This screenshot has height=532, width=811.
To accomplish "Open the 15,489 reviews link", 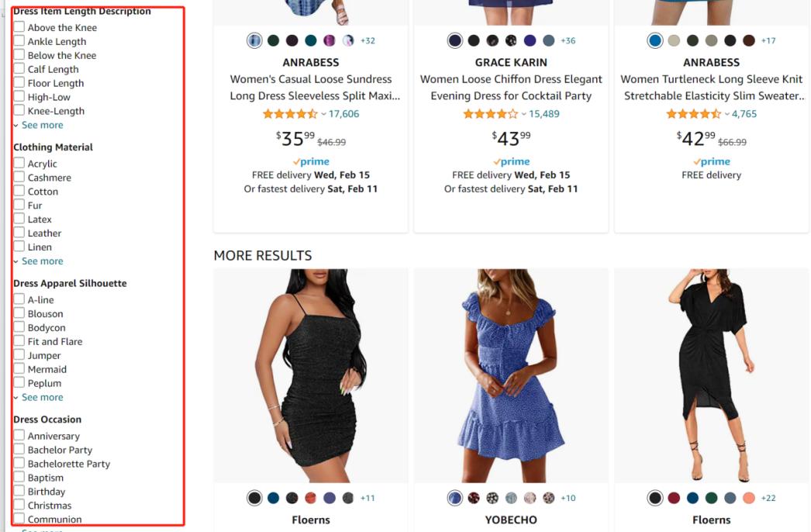I will click(x=544, y=114).
